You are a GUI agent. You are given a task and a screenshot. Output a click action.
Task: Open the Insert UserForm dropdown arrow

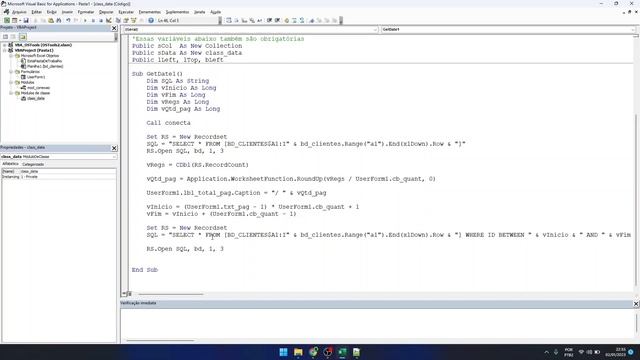click(x=20, y=20)
